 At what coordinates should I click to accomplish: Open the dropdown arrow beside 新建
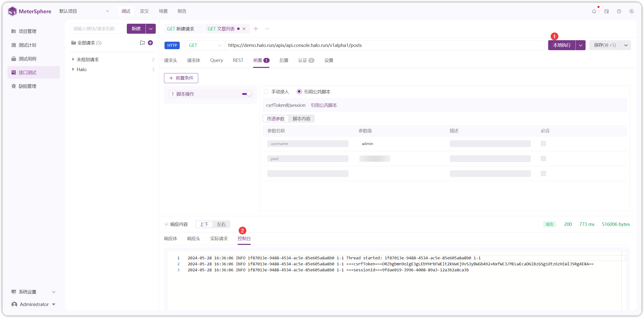coord(151,29)
